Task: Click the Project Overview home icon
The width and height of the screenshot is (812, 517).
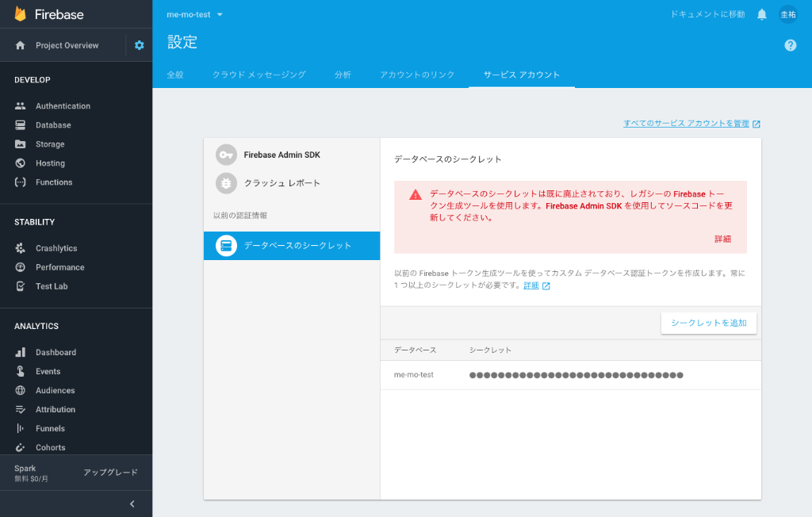Action: click(x=20, y=45)
